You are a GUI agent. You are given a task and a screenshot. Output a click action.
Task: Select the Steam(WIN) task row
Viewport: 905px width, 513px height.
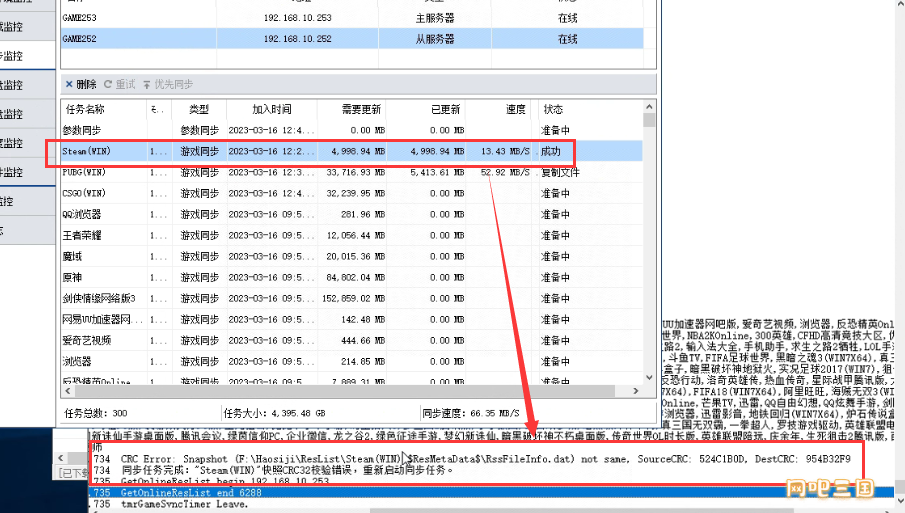click(352, 151)
